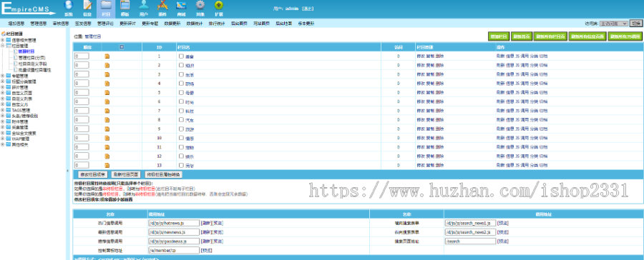The width and height of the screenshot is (644, 260).
Task: Click the orange page icon for ID 4
Action: pyautogui.click(x=107, y=84)
